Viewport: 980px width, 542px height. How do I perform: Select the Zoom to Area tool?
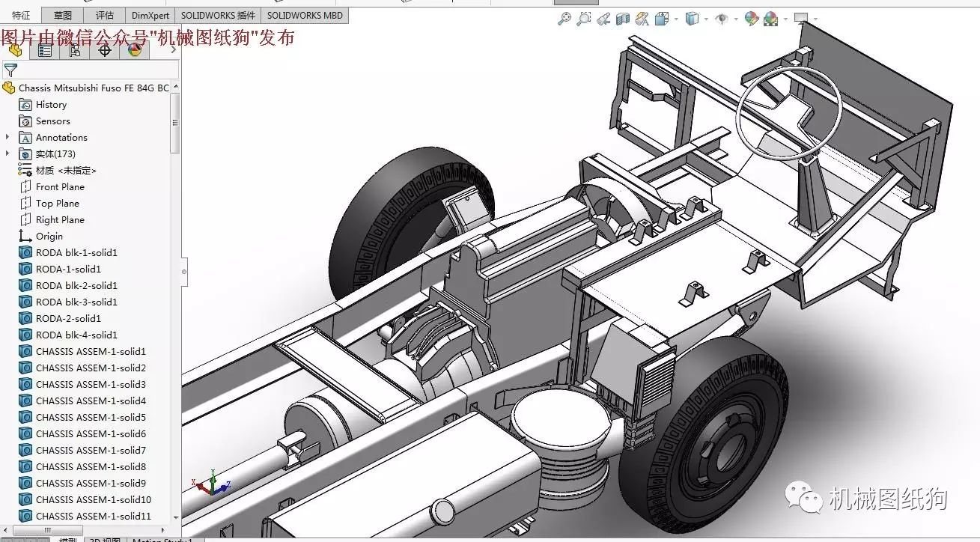coord(584,19)
